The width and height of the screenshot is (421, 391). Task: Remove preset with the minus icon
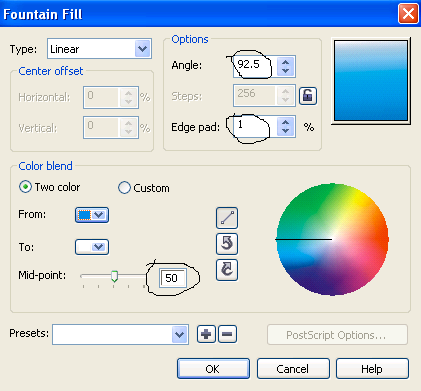click(228, 334)
